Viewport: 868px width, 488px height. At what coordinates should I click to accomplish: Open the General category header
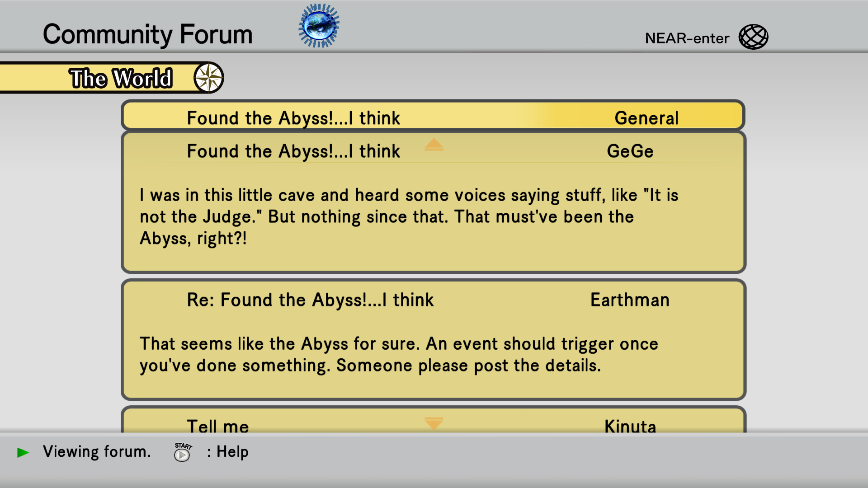coord(646,118)
